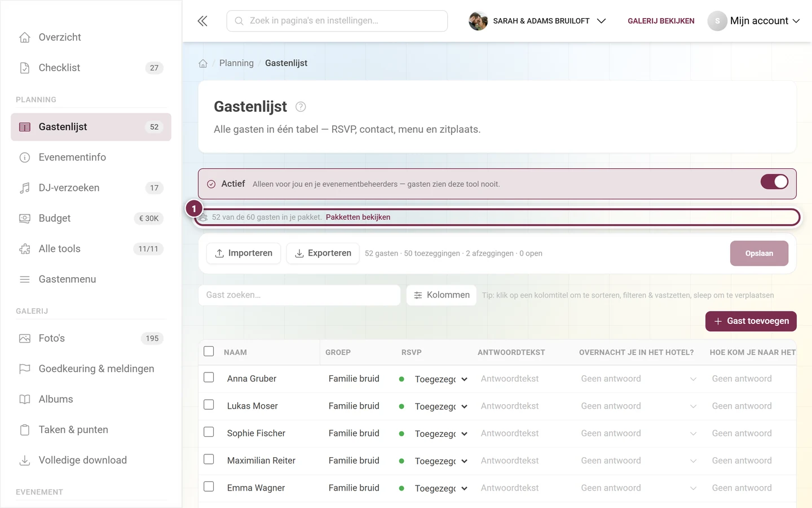Click the Importeren button
Image resolution: width=812 pixels, height=508 pixels.
pyautogui.click(x=244, y=253)
